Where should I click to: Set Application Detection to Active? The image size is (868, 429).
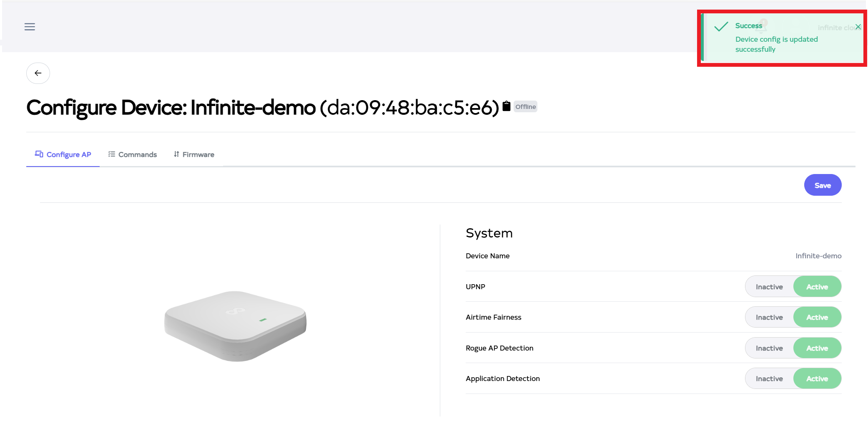[x=817, y=379]
